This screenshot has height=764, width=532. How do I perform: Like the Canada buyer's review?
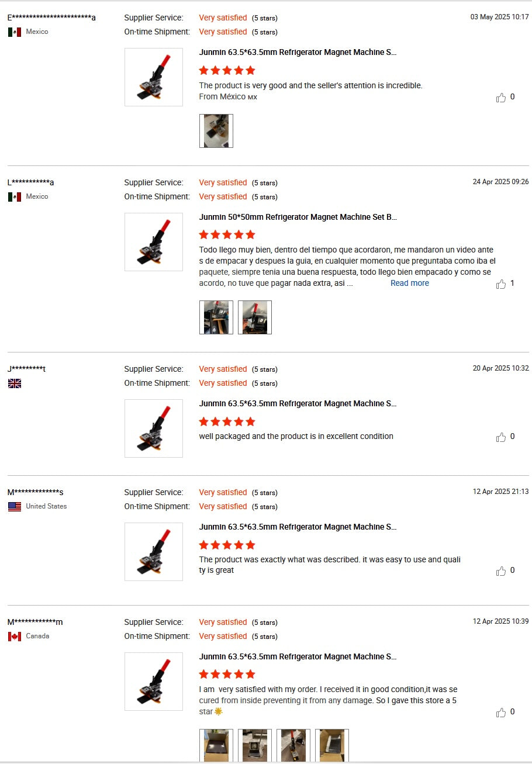tap(501, 713)
